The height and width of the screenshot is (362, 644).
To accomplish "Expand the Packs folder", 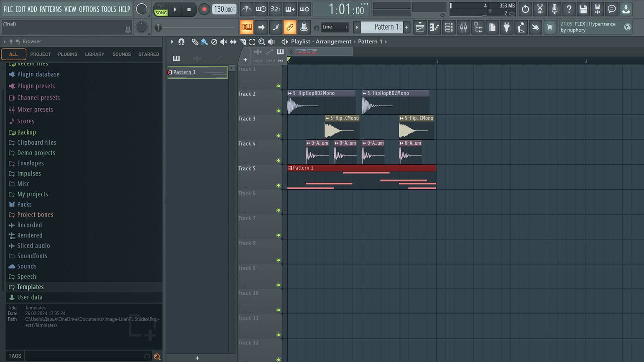I will click(24, 204).
